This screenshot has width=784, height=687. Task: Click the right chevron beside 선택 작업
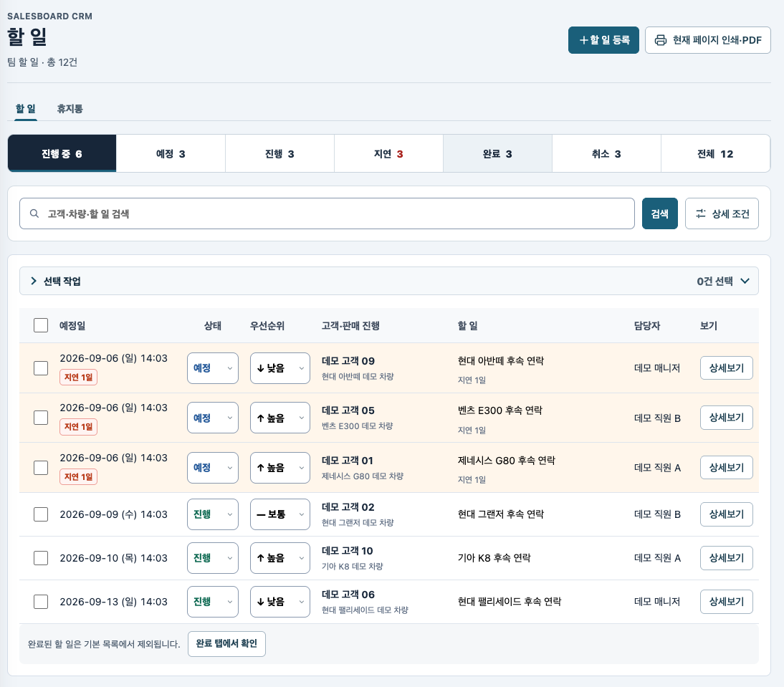34,281
